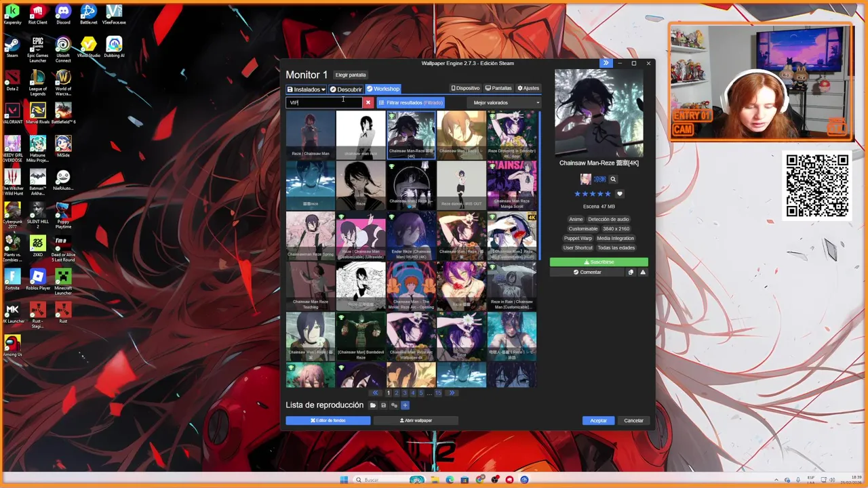The width and height of the screenshot is (868, 488).
Task: Save playlist using floppy disk icon
Action: pyautogui.click(x=383, y=405)
